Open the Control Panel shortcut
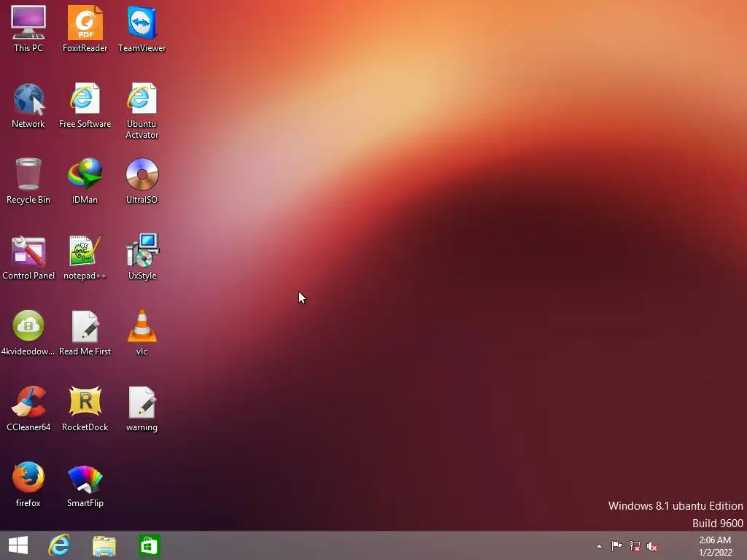The width and height of the screenshot is (747, 560). coord(28,257)
